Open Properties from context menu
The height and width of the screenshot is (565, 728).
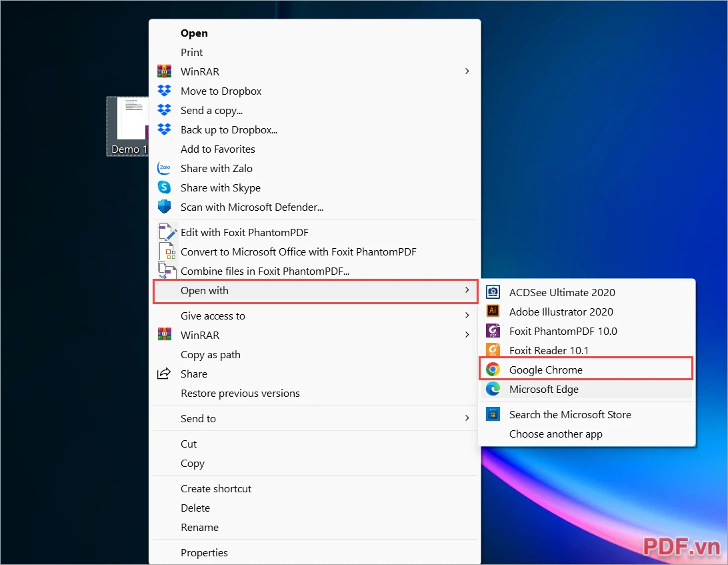pyautogui.click(x=315, y=553)
